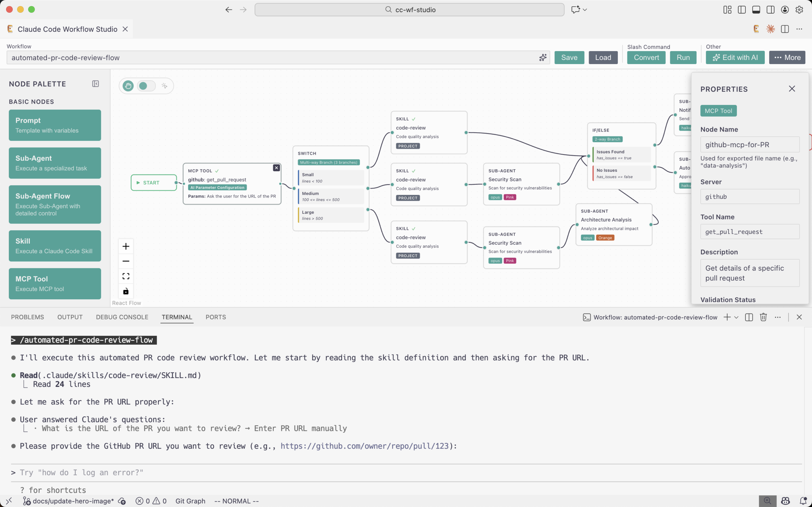Switch to the DEBUG CONSOLE tab
Screen dimensions: 812x507
click(x=122, y=317)
